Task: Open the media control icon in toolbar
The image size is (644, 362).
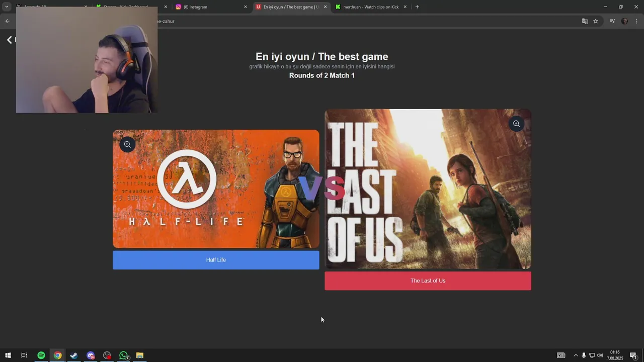Action: pos(612,21)
